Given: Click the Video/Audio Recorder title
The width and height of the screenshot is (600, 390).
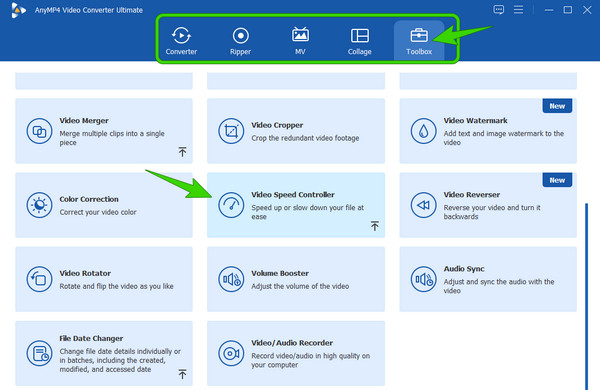Looking at the screenshot, I should 292,343.
